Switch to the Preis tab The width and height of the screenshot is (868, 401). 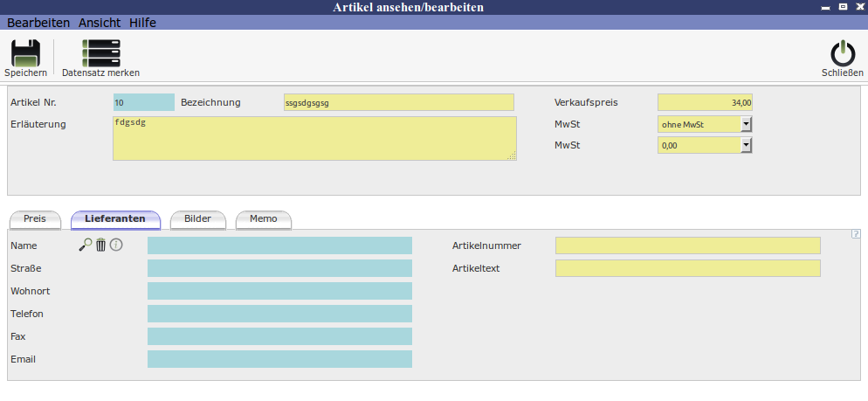point(35,218)
